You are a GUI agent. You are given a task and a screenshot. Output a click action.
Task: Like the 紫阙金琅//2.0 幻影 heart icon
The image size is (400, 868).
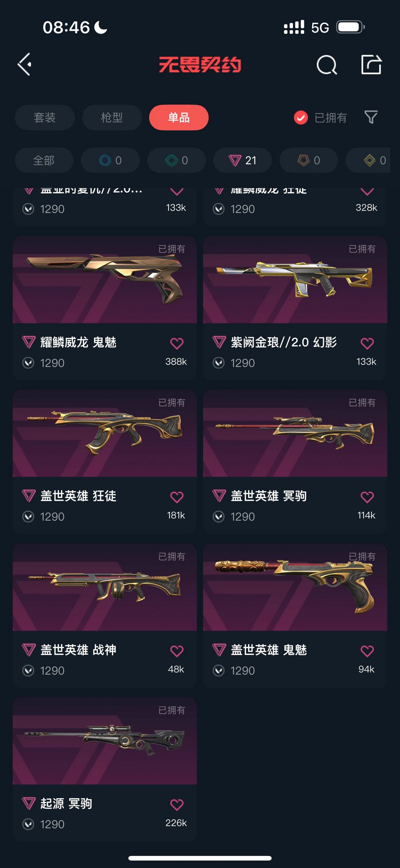point(367,343)
